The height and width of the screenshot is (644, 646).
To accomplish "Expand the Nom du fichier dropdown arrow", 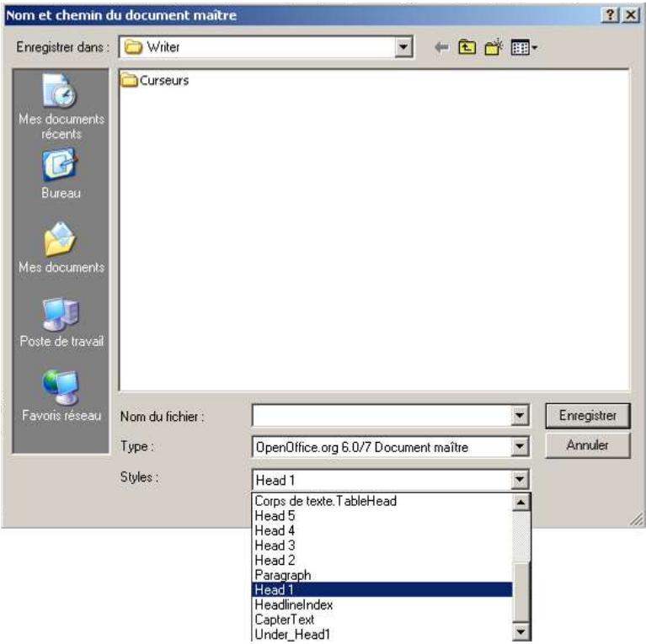I will [520, 416].
